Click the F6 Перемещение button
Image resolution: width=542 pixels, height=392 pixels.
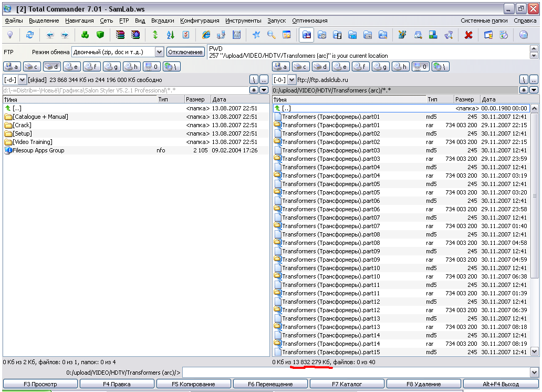[x=270, y=384]
